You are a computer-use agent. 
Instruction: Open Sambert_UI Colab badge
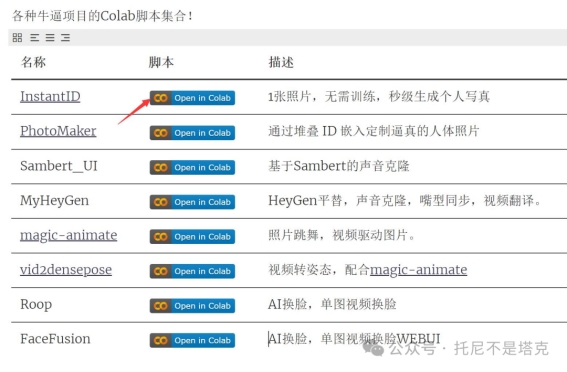[192, 167]
